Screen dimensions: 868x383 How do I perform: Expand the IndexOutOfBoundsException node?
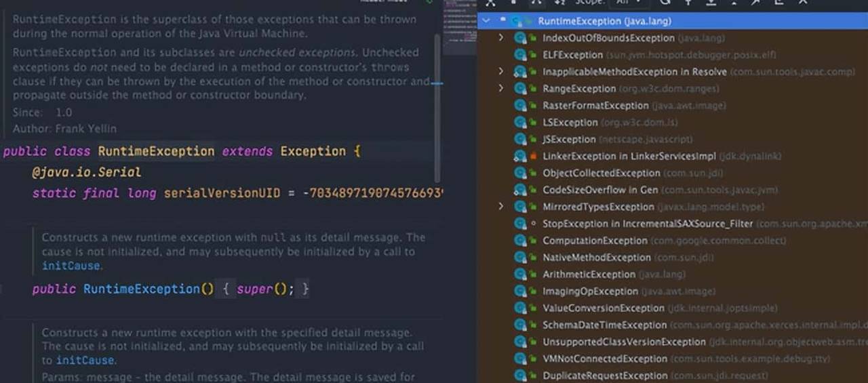[x=501, y=38]
